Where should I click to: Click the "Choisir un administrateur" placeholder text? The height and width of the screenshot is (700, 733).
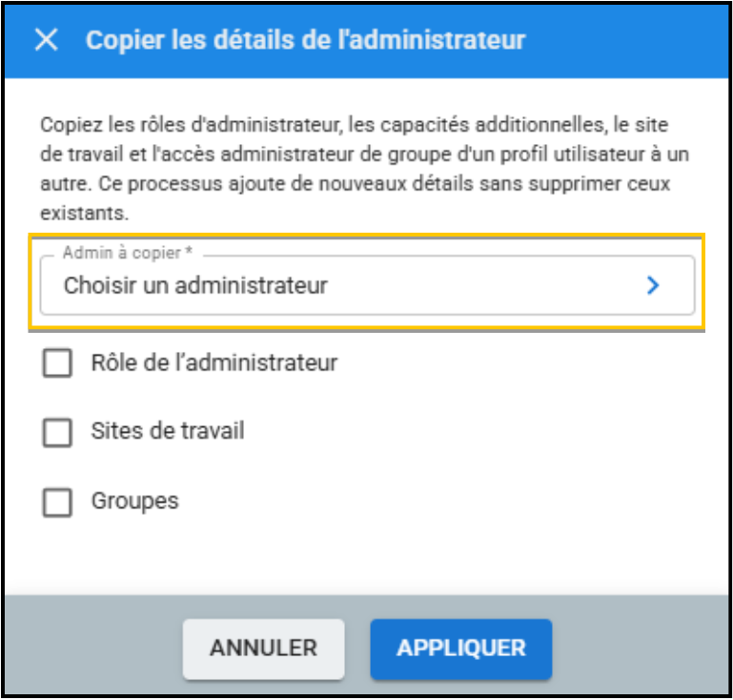pyautogui.click(x=195, y=285)
